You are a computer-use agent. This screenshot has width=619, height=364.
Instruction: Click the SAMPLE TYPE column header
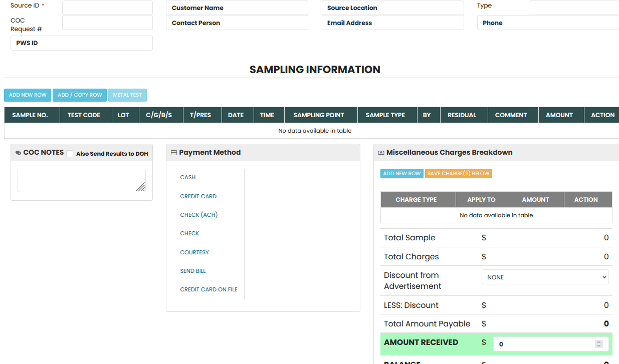(x=387, y=115)
